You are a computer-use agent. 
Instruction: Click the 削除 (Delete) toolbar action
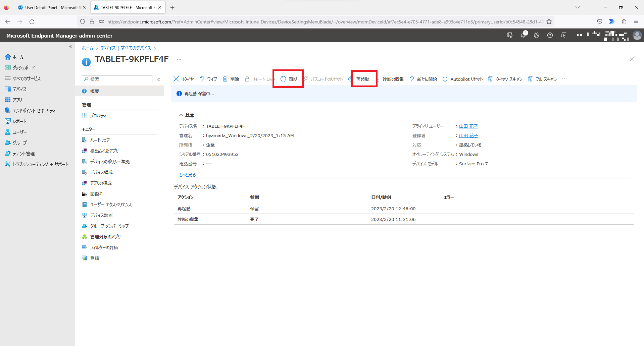tap(231, 79)
